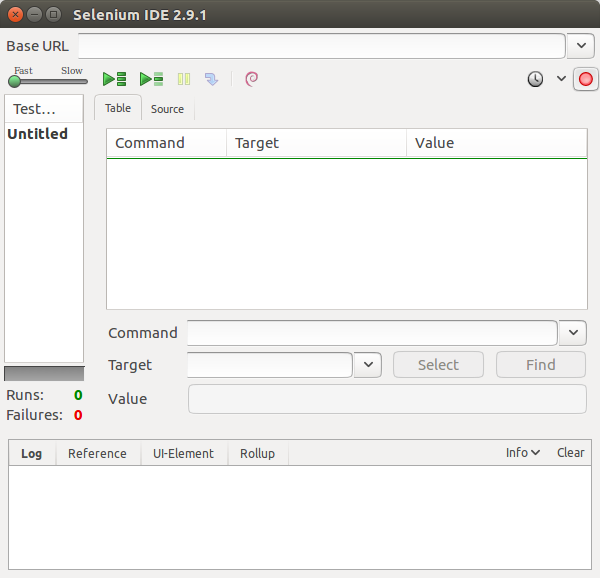This screenshot has width=600, height=578.
Task: Open the Target field dropdown arrow
Action: click(x=368, y=365)
